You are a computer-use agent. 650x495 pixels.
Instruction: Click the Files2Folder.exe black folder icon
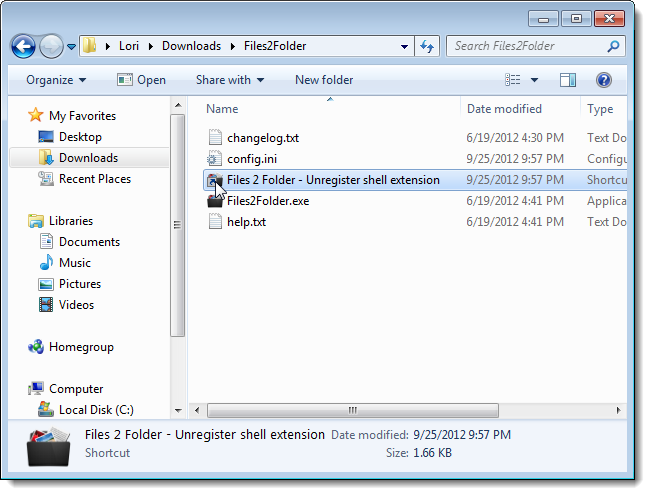coord(215,201)
